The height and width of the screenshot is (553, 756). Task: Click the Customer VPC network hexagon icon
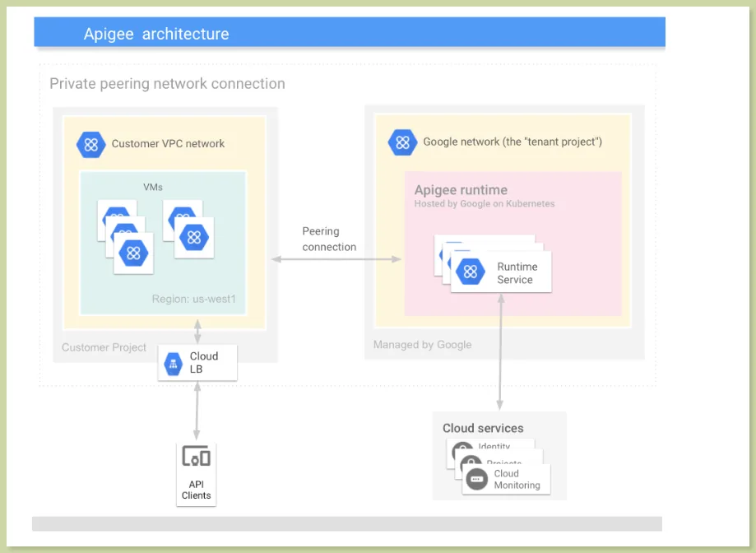click(x=91, y=144)
